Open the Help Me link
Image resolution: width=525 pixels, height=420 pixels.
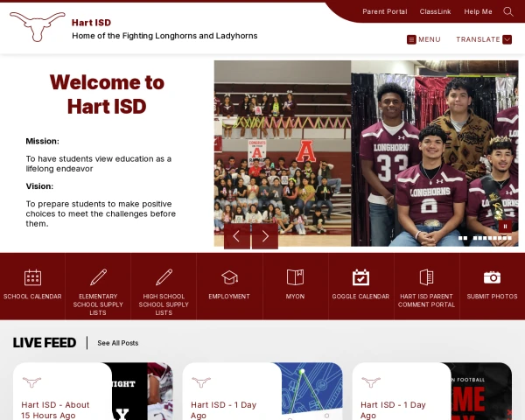pos(478,11)
